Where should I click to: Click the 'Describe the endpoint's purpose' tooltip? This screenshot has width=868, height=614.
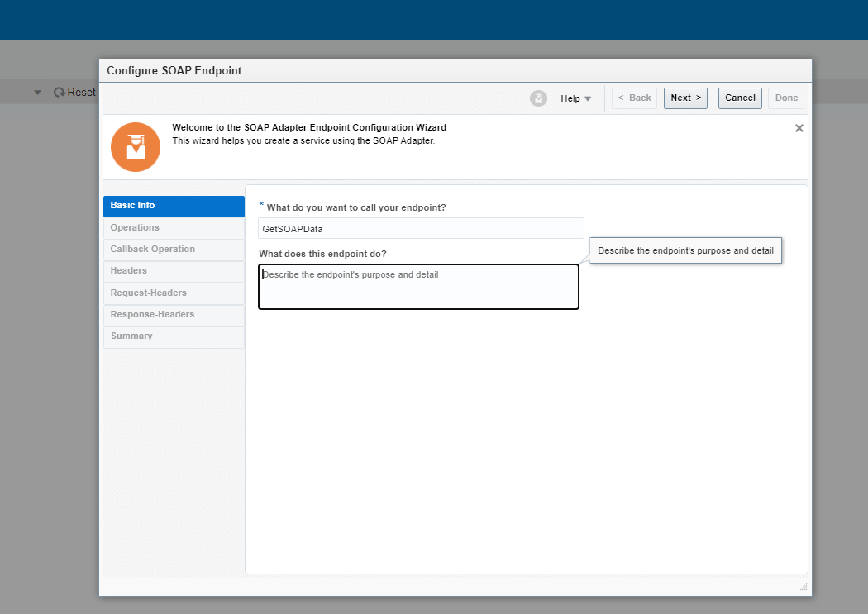point(685,250)
